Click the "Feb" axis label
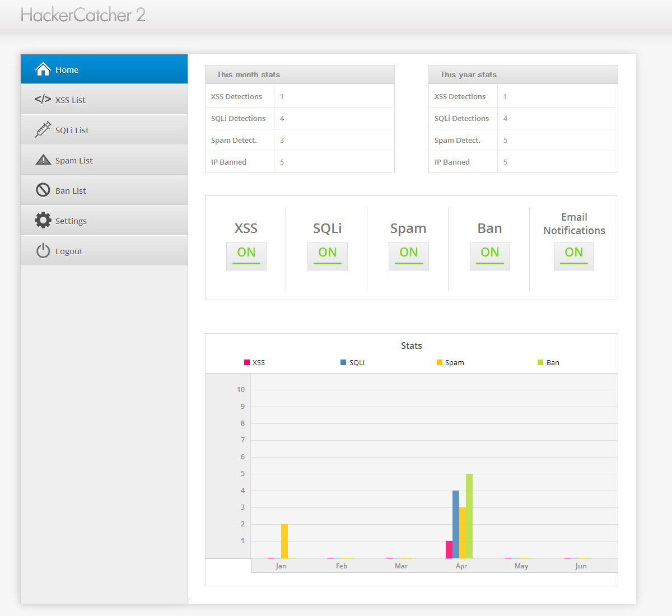Viewport: 672px width, 616px height. (342, 566)
